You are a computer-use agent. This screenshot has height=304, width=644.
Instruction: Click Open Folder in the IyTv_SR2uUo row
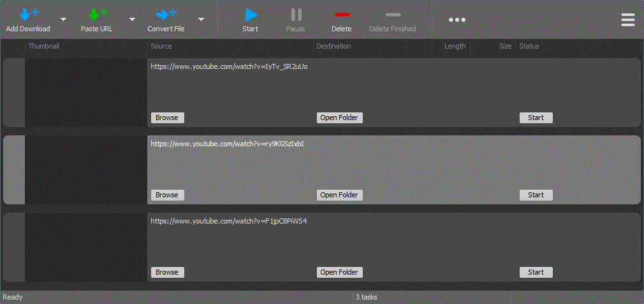coord(340,118)
